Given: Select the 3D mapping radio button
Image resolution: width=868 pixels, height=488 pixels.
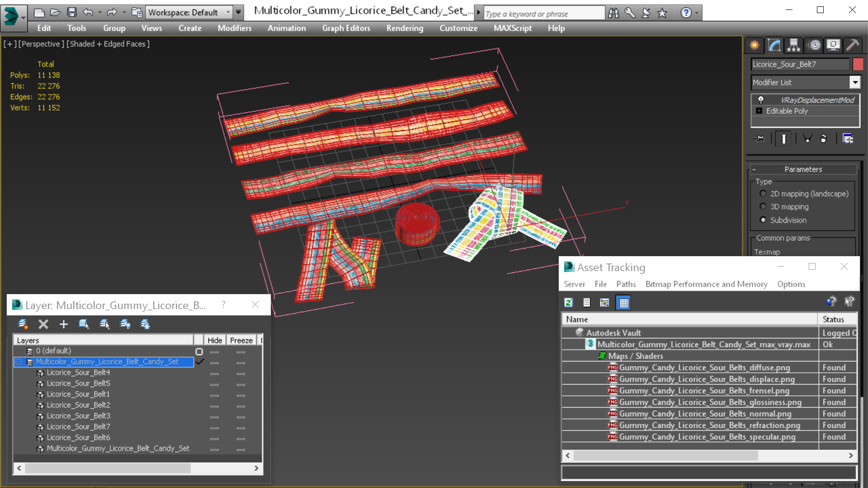Looking at the screenshot, I should coord(763,206).
